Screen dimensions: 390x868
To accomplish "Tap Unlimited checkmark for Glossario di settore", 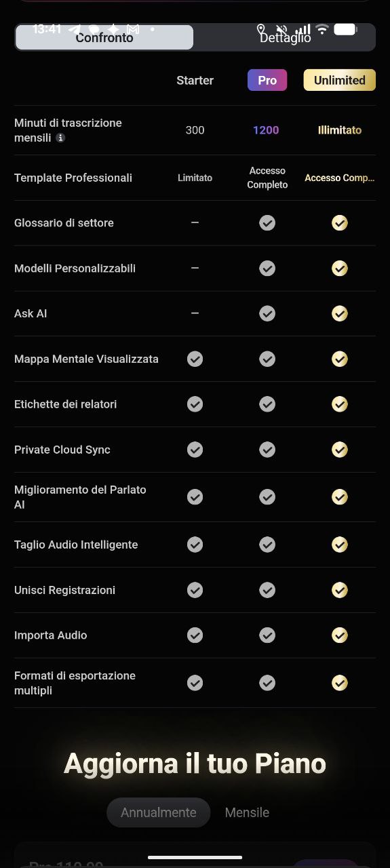I will (x=340, y=223).
